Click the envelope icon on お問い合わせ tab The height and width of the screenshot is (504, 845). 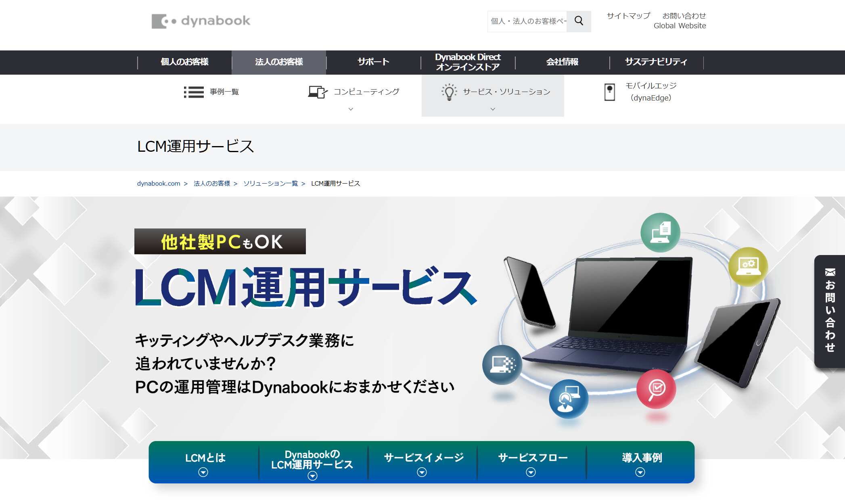click(830, 272)
